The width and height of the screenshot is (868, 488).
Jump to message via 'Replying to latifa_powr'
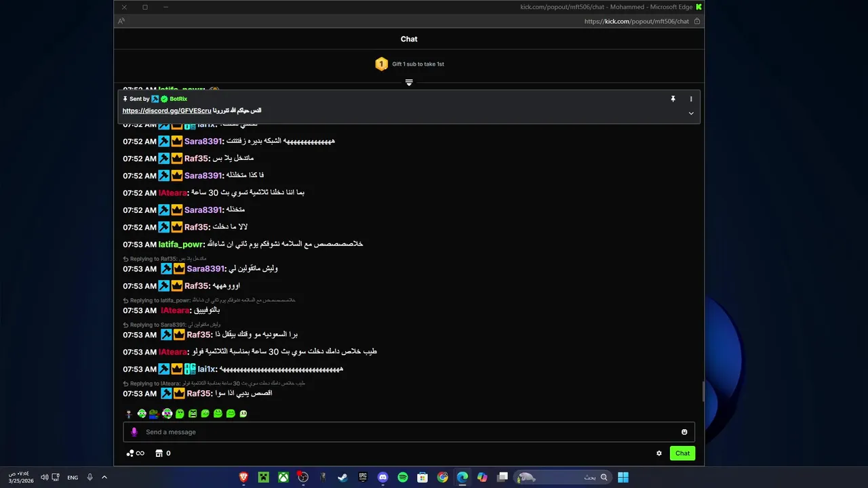click(209, 300)
